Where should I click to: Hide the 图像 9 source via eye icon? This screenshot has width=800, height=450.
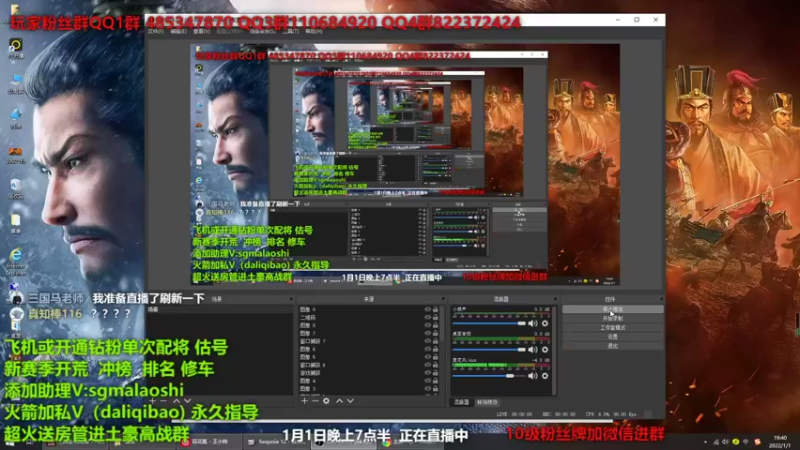428,310
